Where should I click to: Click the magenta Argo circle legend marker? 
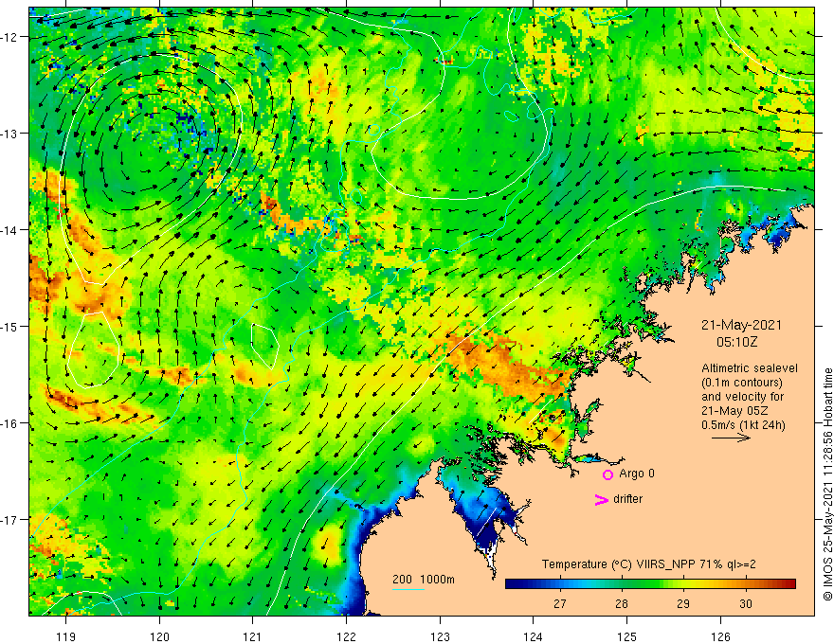(x=607, y=474)
